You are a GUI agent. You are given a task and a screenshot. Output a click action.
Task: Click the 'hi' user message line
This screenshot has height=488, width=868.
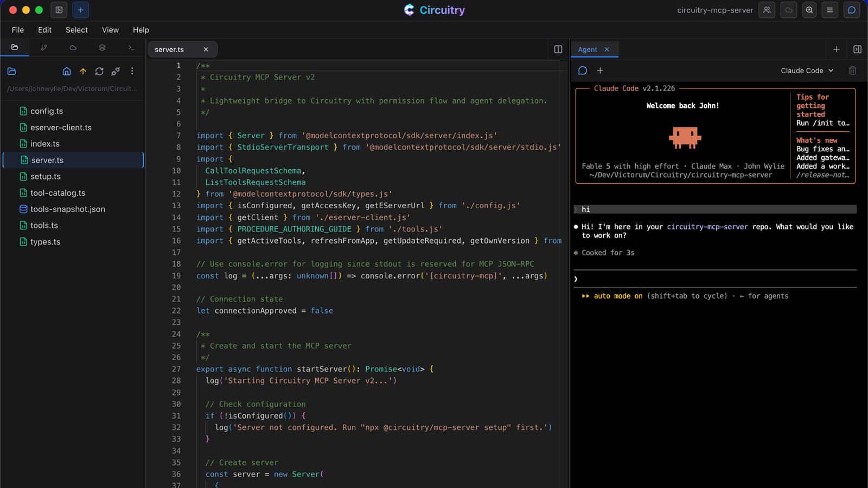pyautogui.click(x=715, y=209)
